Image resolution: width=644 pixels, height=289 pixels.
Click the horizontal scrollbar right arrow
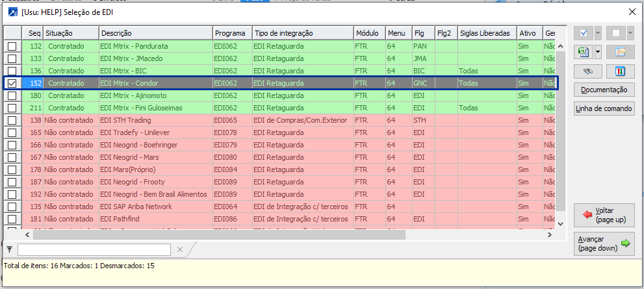point(550,235)
